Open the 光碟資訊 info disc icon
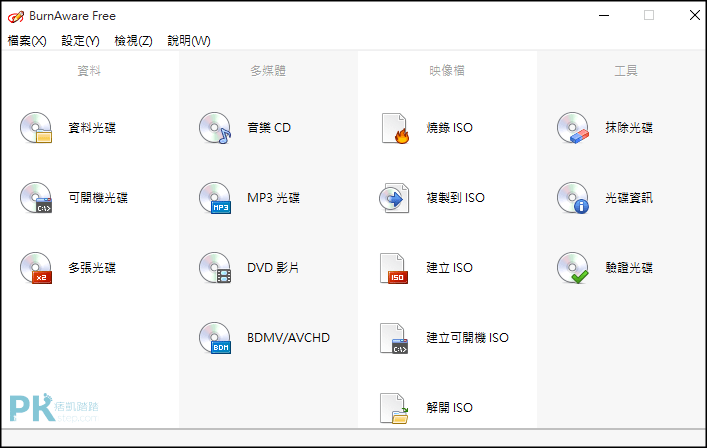 (x=573, y=198)
